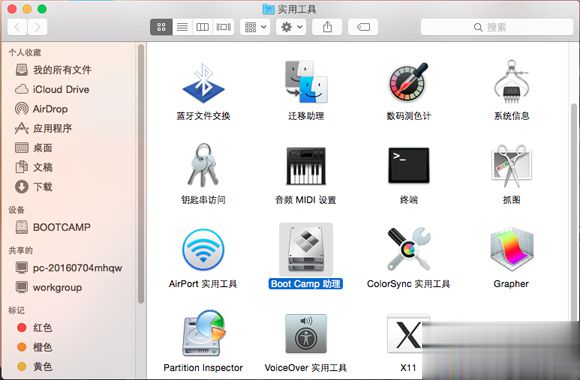The image size is (580, 380).
Task: Open the arrange items dropdown
Action: (x=255, y=27)
